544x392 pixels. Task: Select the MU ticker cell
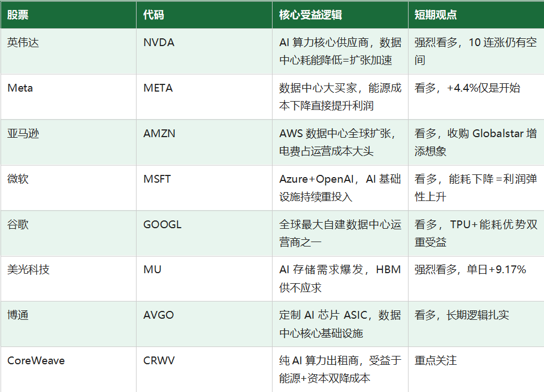pos(204,279)
